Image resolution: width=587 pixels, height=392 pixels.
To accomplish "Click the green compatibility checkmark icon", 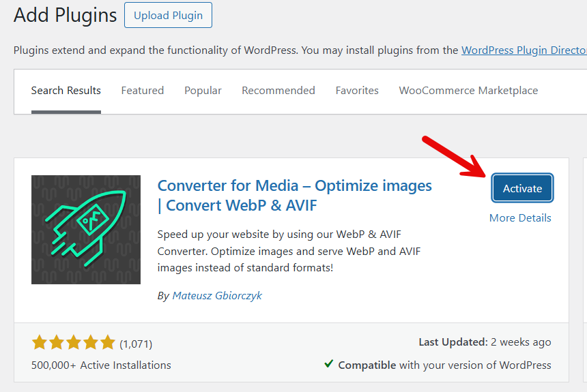I will tap(329, 363).
